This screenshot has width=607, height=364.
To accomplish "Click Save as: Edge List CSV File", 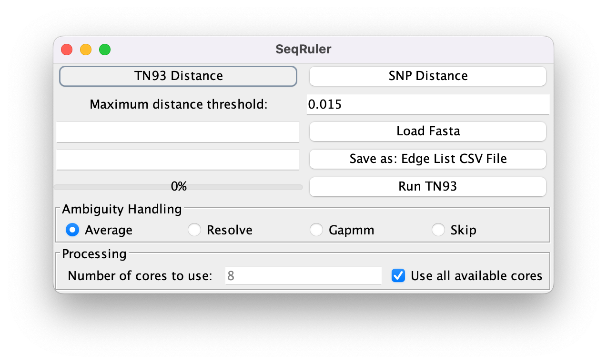I will (427, 159).
